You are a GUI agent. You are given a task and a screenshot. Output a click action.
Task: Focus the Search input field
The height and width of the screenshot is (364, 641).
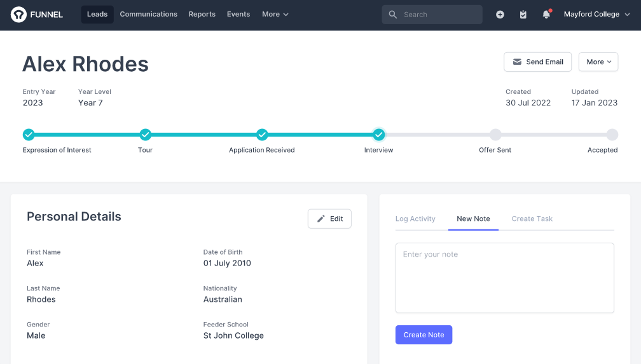432,15
